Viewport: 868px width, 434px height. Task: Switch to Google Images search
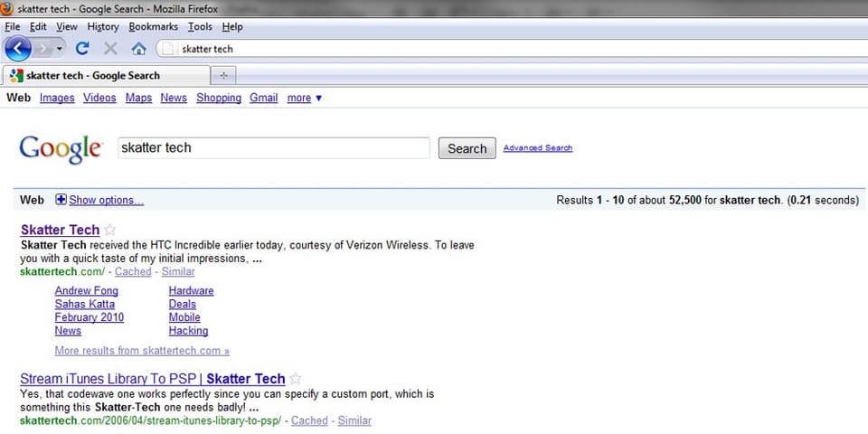(x=57, y=98)
